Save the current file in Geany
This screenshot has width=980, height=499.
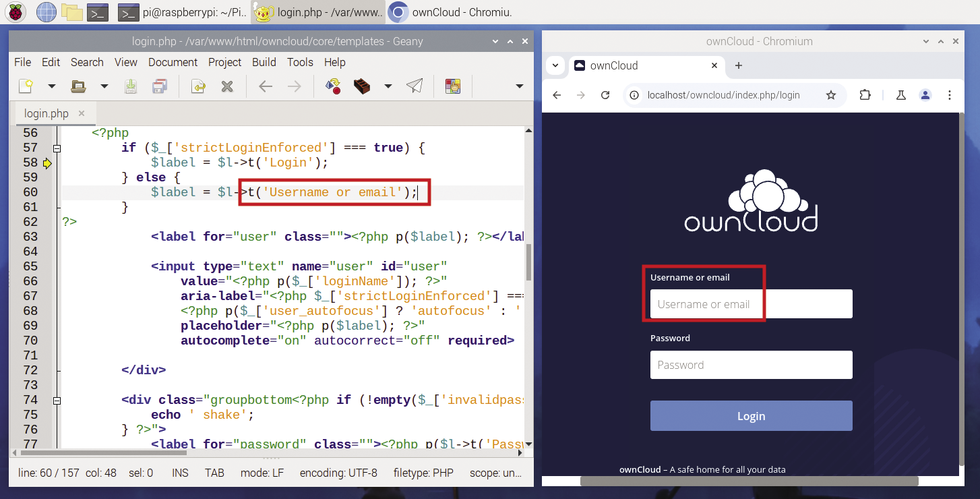pos(131,86)
